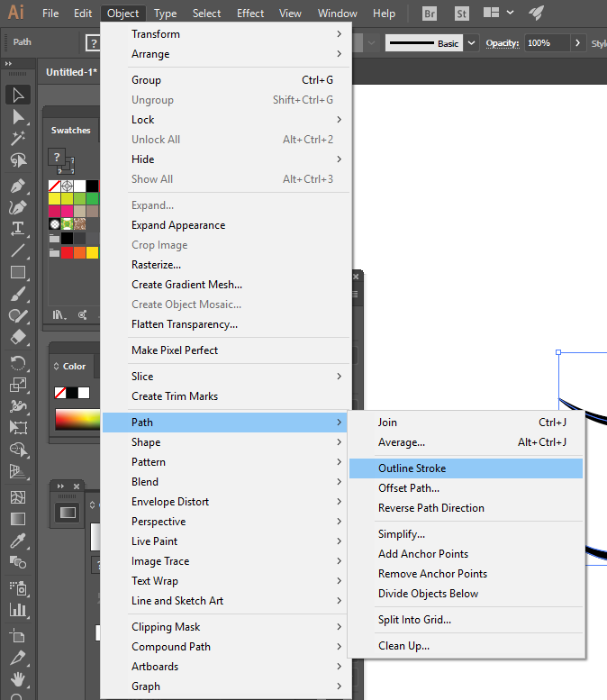Click the Opacity value field

pos(548,43)
